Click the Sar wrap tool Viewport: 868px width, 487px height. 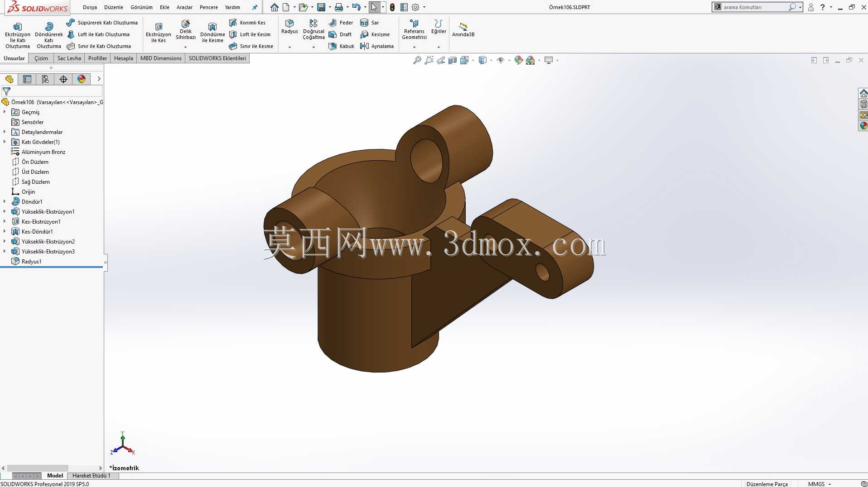370,23
